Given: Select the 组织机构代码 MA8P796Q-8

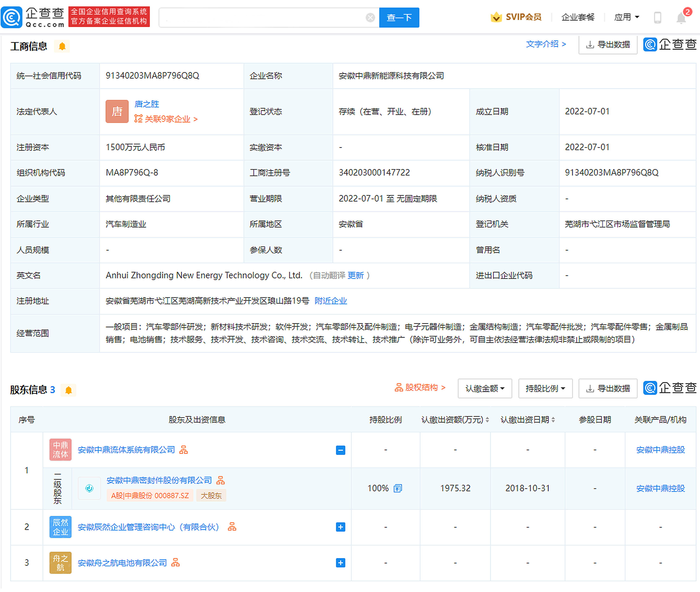Looking at the screenshot, I should [132, 173].
